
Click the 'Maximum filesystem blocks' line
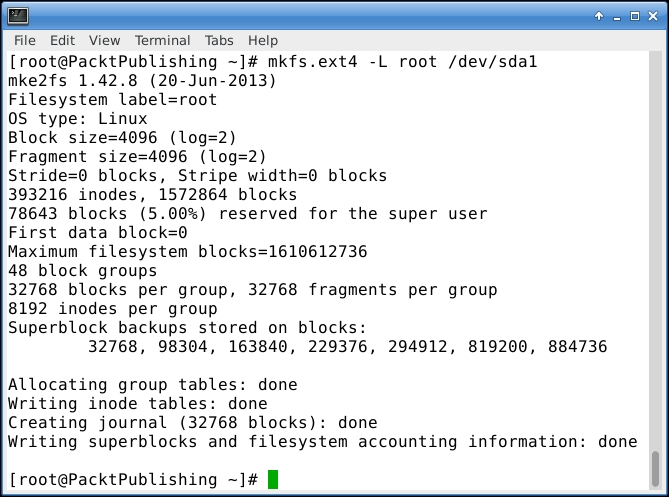point(187,252)
